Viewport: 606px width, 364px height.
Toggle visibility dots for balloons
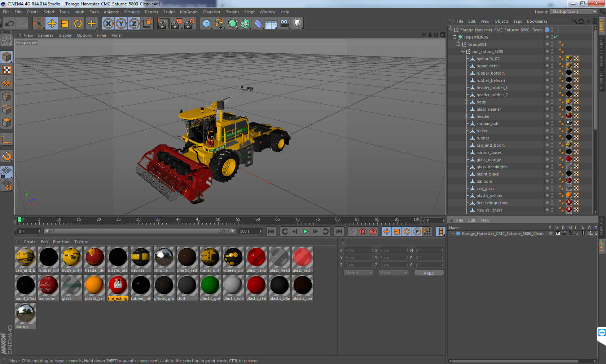(x=552, y=181)
